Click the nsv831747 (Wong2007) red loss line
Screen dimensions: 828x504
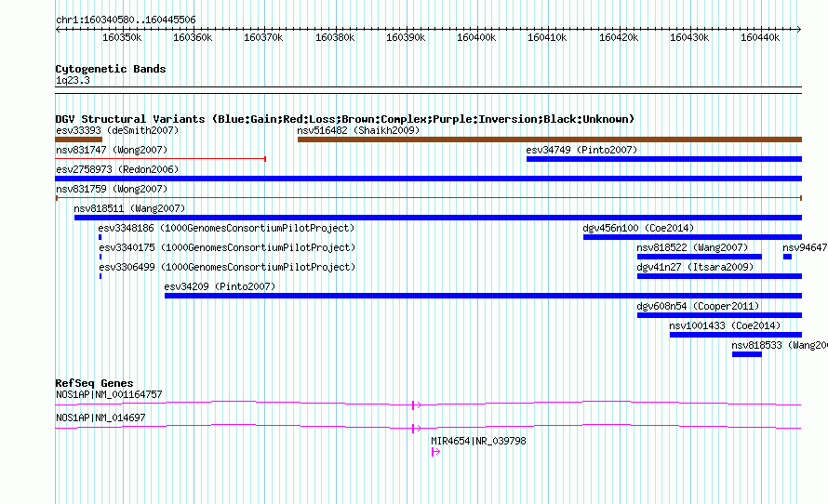coord(161,159)
